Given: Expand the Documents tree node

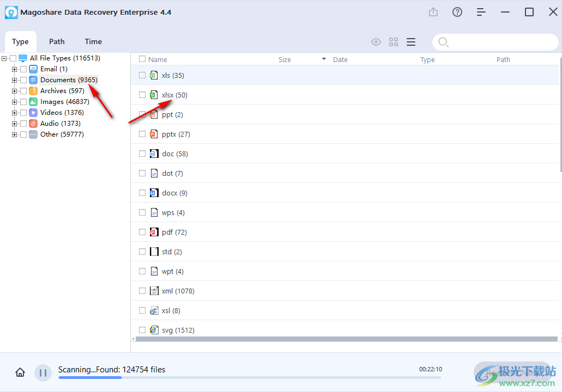Looking at the screenshot, I should (14, 80).
